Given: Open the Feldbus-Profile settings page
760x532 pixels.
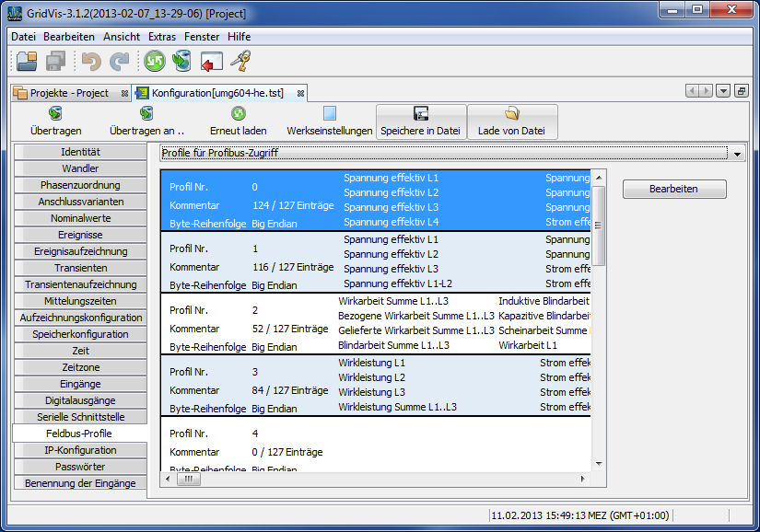Looking at the screenshot, I should (x=79, y=433).
